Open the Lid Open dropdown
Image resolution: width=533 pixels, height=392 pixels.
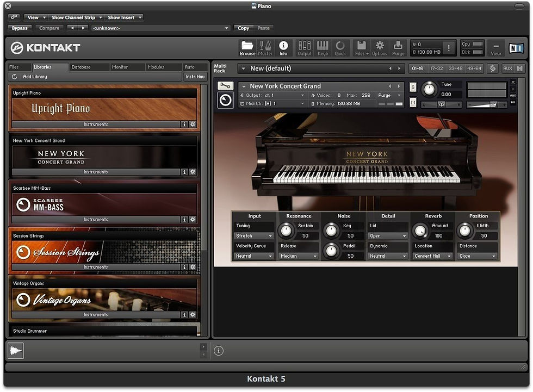coord(388,236)
